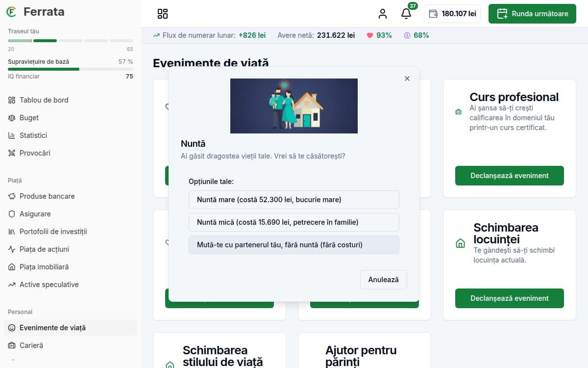Click the Evenimente de viață smiley icon
This screenshot has width=588, height=368.
tap(12, 328)
